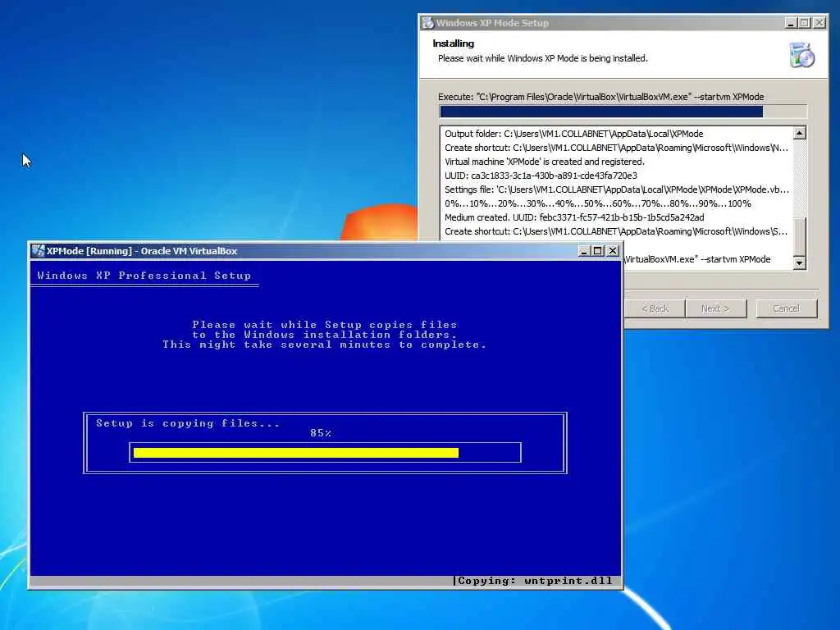
Task: Click the 85% progress label
Action: (321, 433)
